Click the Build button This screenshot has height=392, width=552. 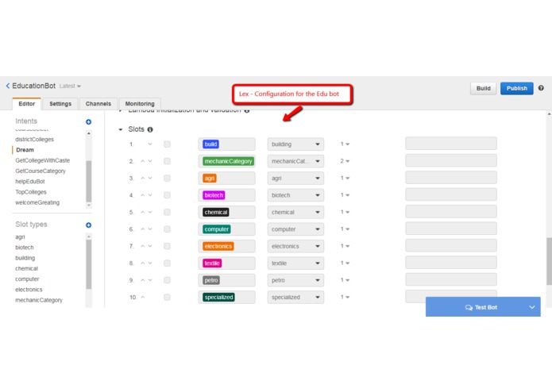[x=484, y=88]
